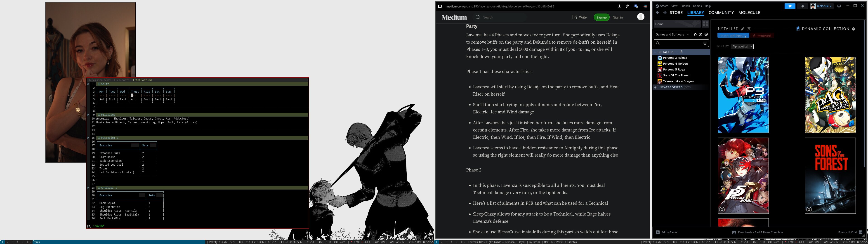The image size is (868, 244).
Task: Open the Firefox extensions puzzle icon
Action: [x=628, y=6]
